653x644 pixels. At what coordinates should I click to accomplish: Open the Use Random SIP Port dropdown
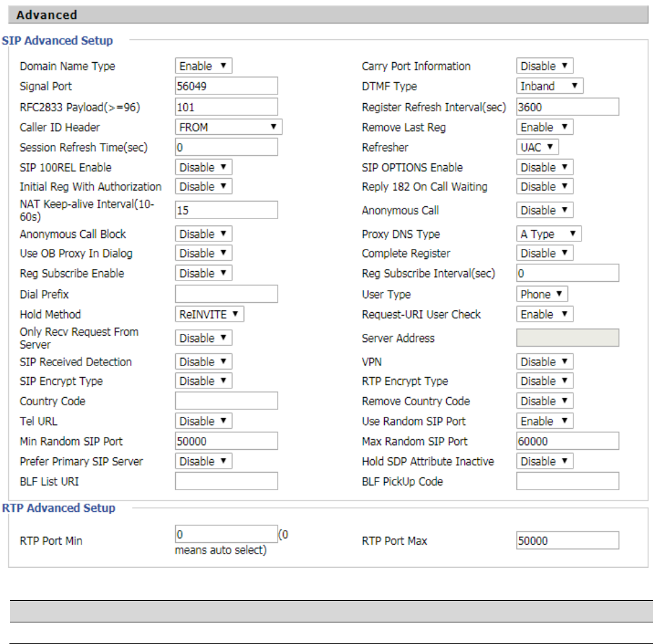point(545,421)
